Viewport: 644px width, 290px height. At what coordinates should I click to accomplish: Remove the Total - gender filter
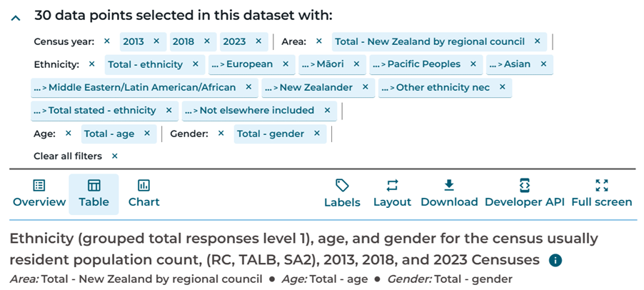click(316, 134)
